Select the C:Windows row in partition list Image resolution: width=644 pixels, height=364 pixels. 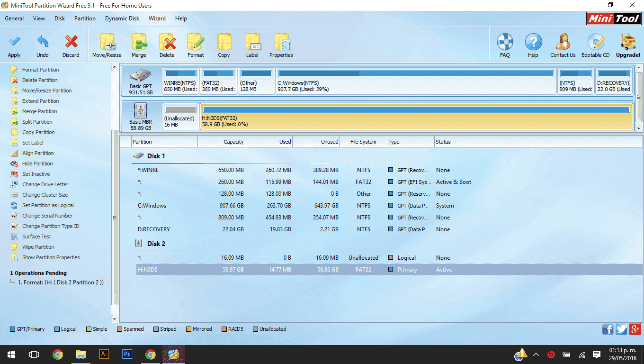381,206
